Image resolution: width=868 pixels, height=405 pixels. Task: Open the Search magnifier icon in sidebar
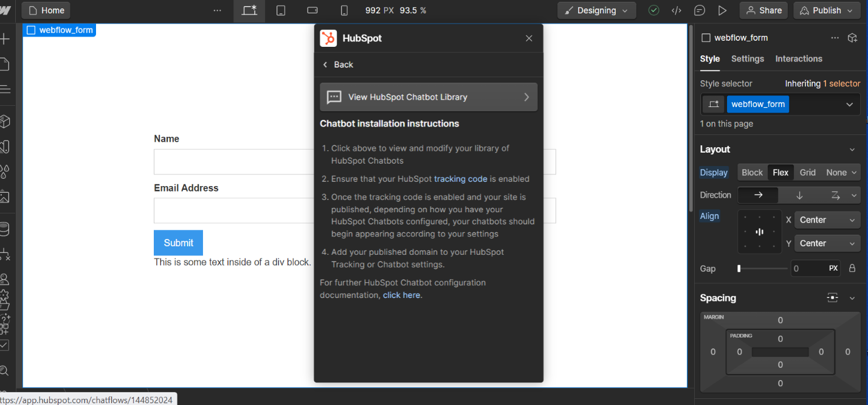(4, 370)
